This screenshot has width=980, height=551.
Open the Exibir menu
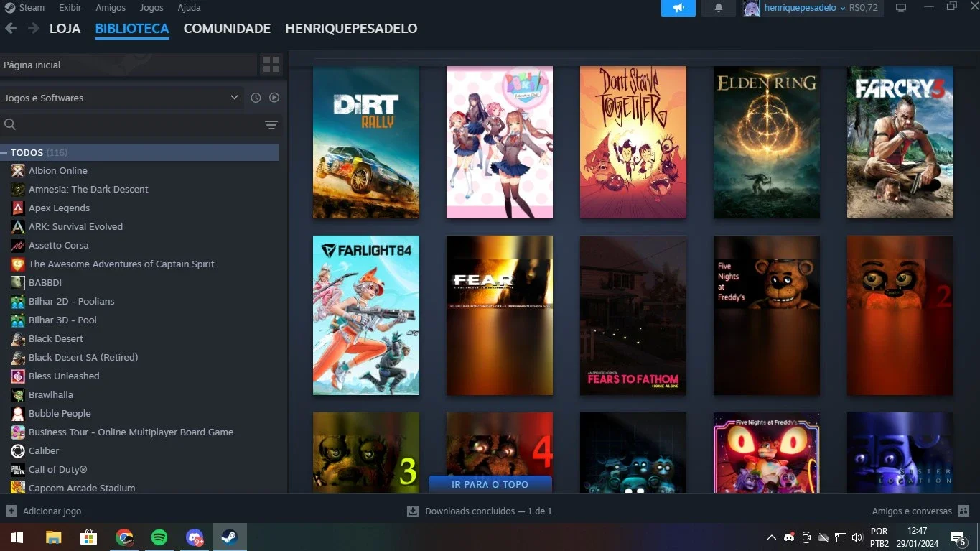coord(70,8)
